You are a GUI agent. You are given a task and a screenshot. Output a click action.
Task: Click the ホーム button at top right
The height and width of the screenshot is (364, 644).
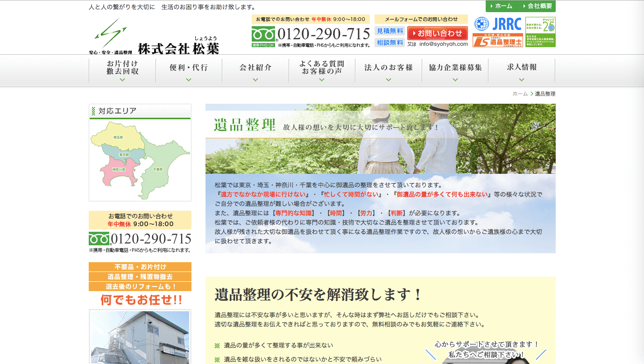coord(502,6)
